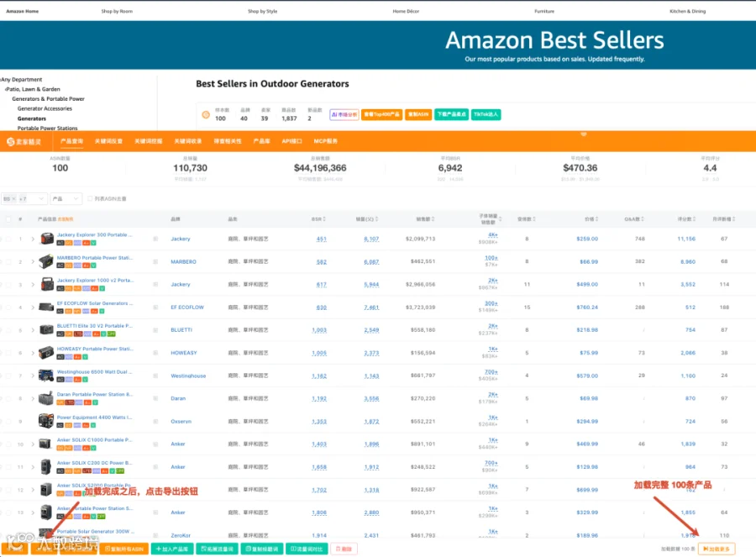Click the red-outlined 删除 delete button

click(344, 549)
